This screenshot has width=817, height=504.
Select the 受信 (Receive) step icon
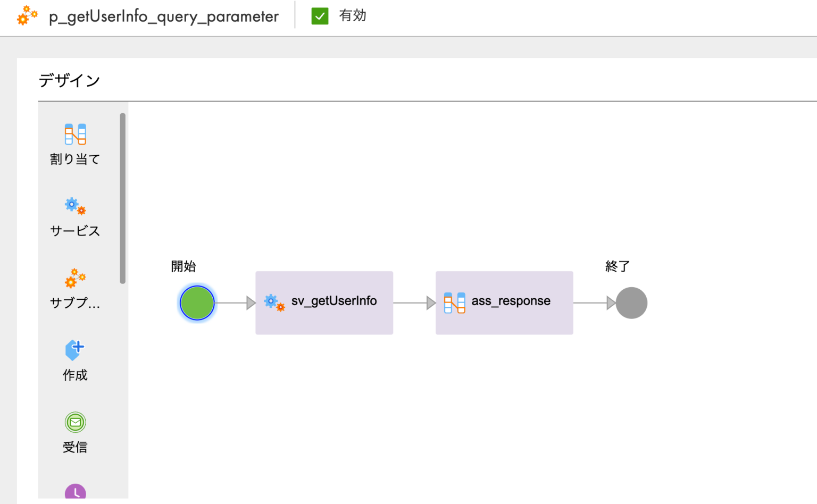(75, 422)
